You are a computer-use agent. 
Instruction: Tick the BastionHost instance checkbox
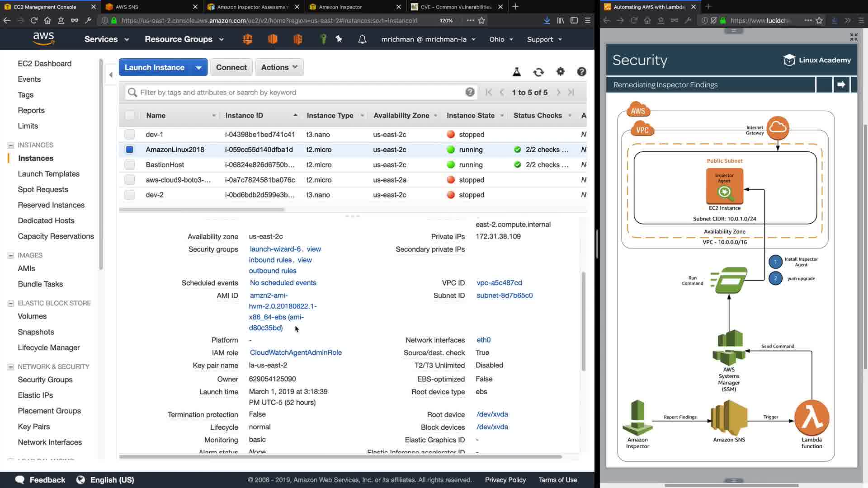[130, 164]
